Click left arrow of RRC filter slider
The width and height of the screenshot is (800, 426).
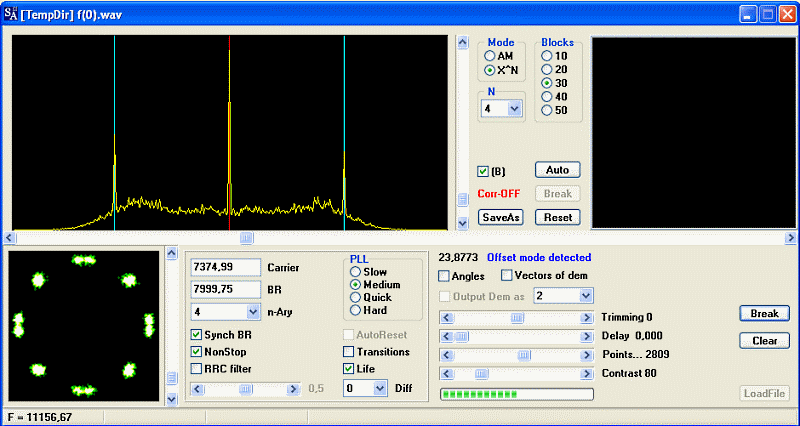click(x=198, y=389)
